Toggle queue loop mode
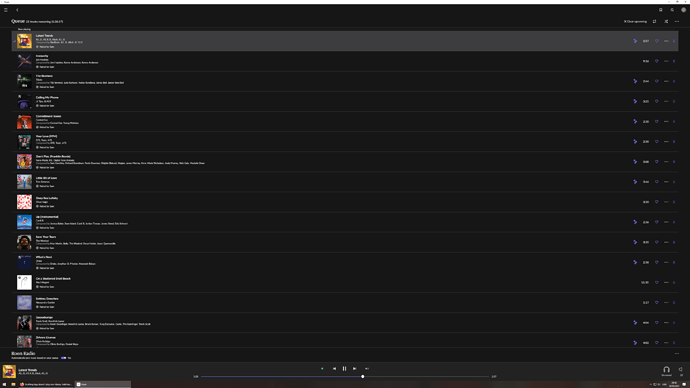690x388 pixels. 654,21
